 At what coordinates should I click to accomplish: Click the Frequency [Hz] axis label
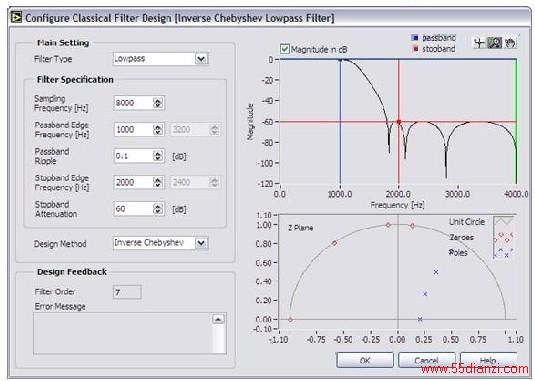397,205
